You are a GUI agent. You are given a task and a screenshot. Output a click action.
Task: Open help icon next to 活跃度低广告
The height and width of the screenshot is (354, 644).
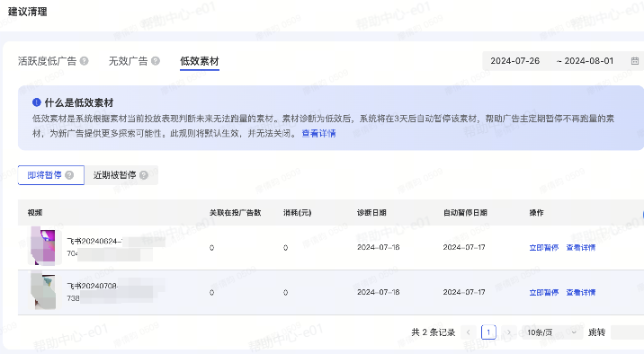[85, 61]
